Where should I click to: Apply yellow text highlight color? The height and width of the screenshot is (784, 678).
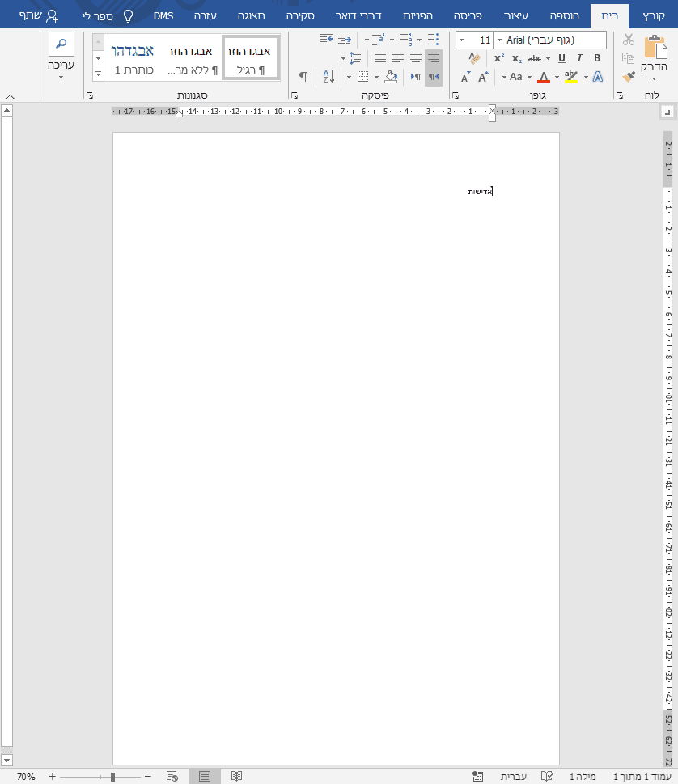(571, 77)
